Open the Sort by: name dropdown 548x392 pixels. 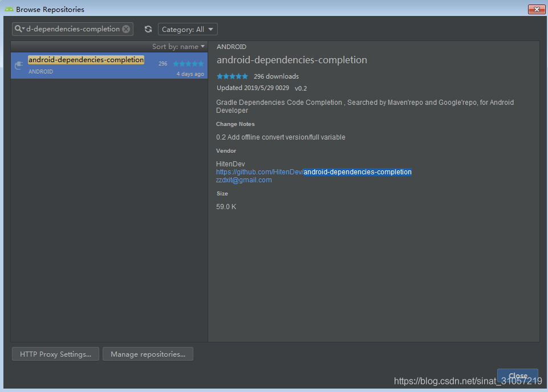click(178, 46)
